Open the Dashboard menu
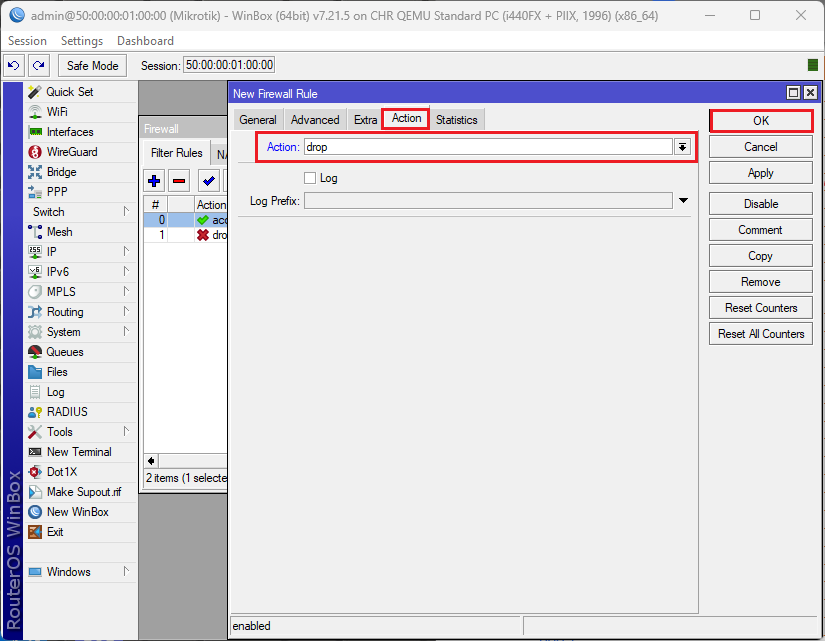The height and width of the screenshot is (641, 825). point(145,41)
